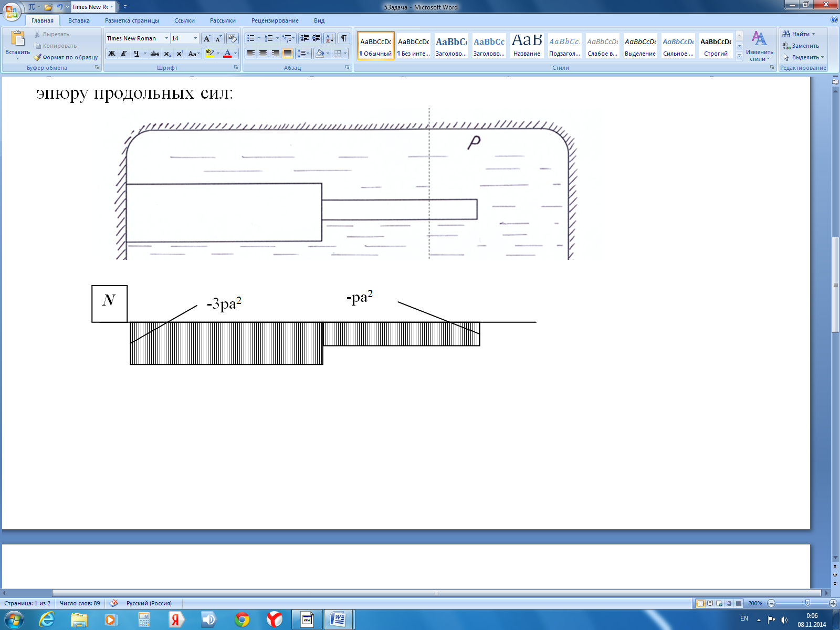This screenshot has height=630, width=840.
Task: Switch to the Вид tab
Action: [319, 20]
